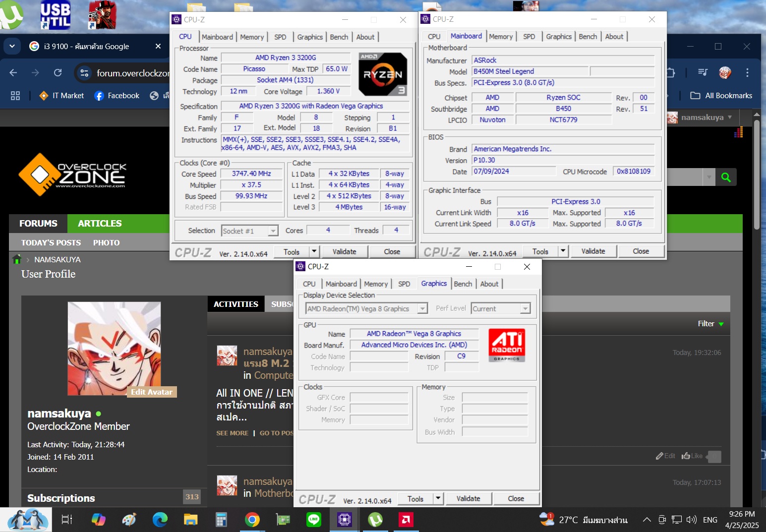Click the Chrome profile avatar icon
The width and height of the screenshot is (766, 532).
725,73
